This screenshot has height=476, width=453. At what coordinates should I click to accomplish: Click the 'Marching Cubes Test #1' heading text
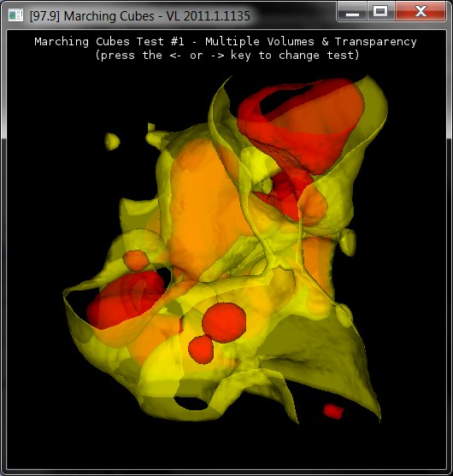point(109,41)
